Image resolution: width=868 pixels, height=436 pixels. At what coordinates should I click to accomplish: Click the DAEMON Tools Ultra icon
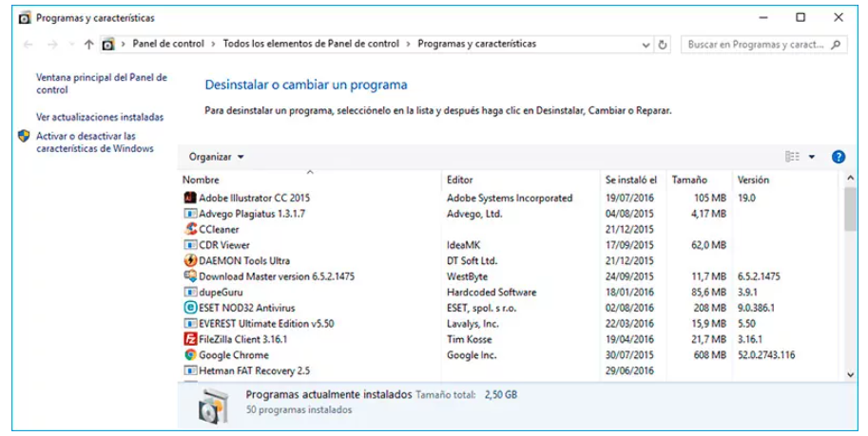tap(190, 260)
